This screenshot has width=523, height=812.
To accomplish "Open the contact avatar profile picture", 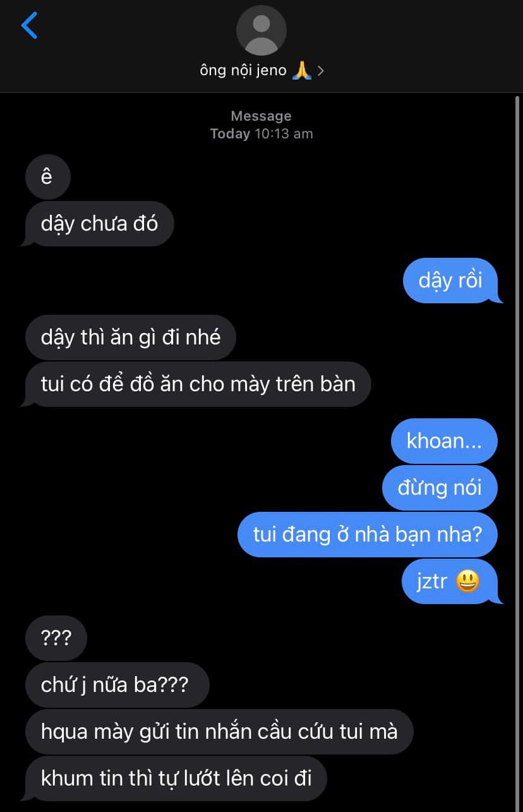I will (261, 30).
